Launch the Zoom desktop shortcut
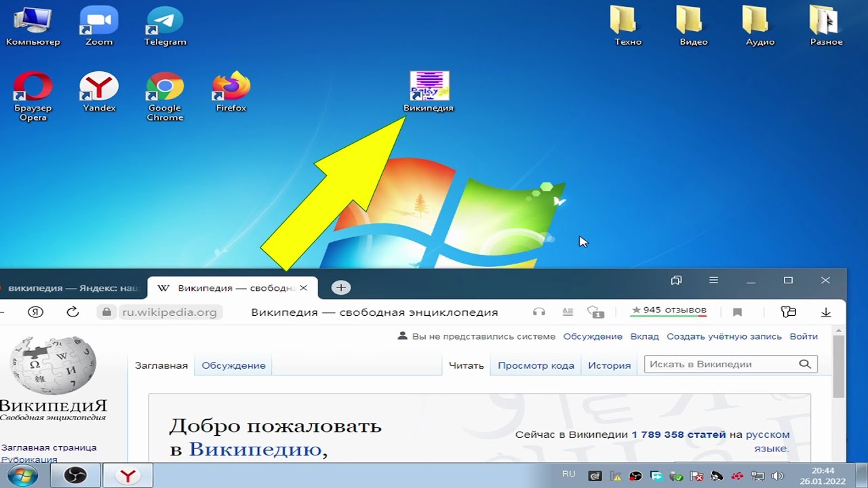Screen dimensions: 868x488 pyautogui.click(x=99, y=27)
